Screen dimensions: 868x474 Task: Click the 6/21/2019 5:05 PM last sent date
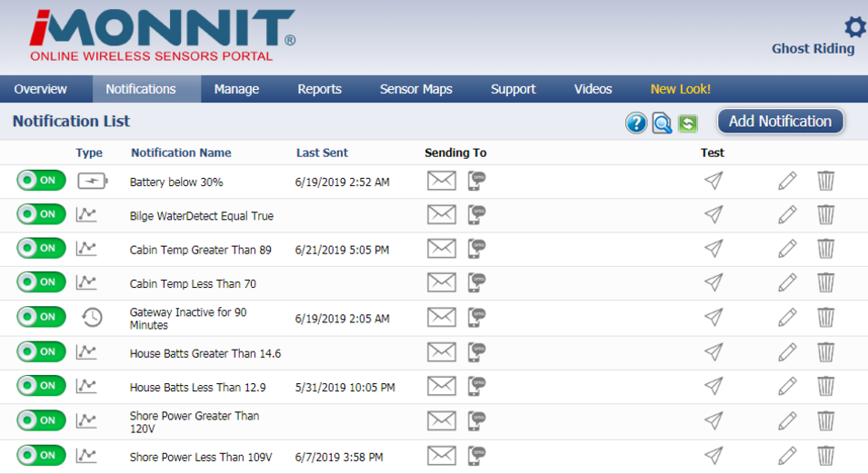(x=342, y=250)
